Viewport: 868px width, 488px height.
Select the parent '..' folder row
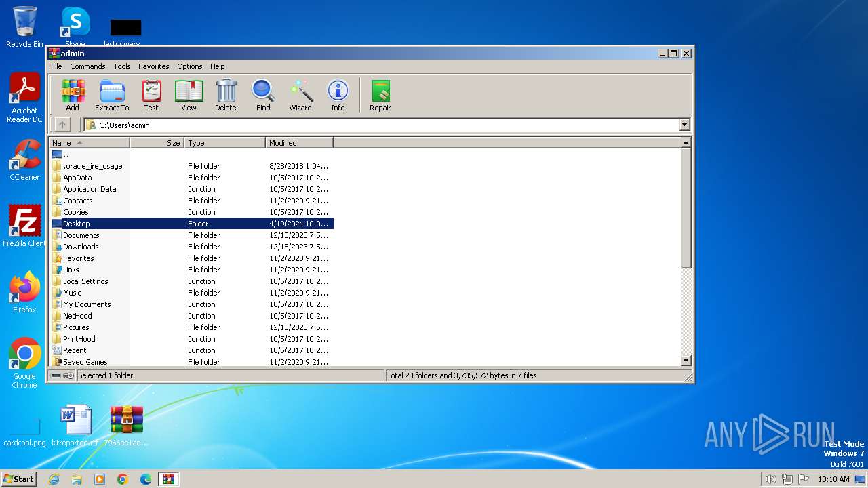tap(192, 155)
